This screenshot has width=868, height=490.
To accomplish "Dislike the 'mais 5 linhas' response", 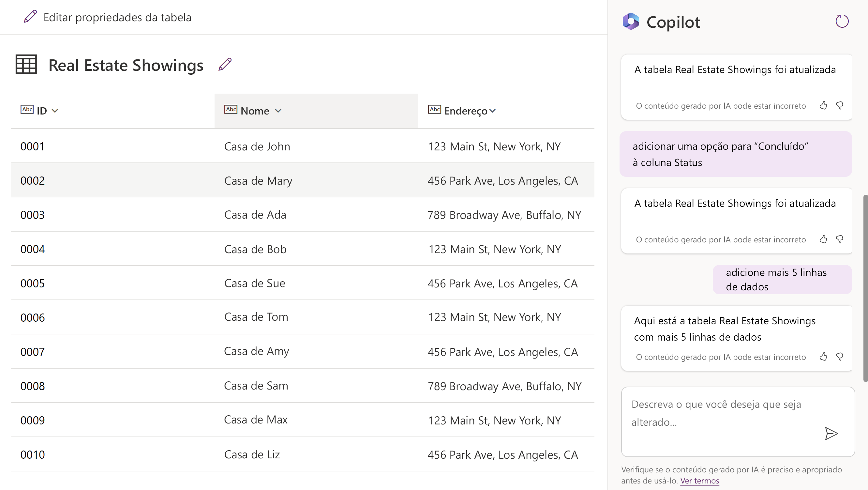I will click(x=840, y=357).
